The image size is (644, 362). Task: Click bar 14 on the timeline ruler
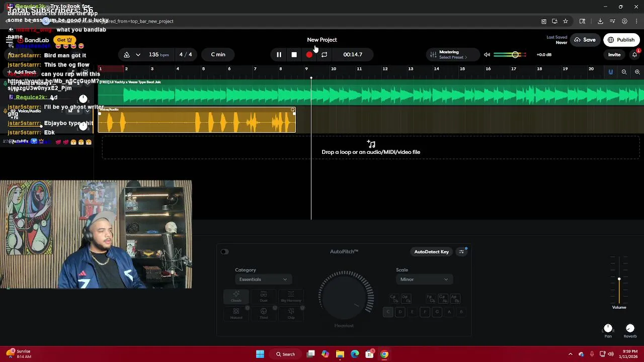click(436, 69)
